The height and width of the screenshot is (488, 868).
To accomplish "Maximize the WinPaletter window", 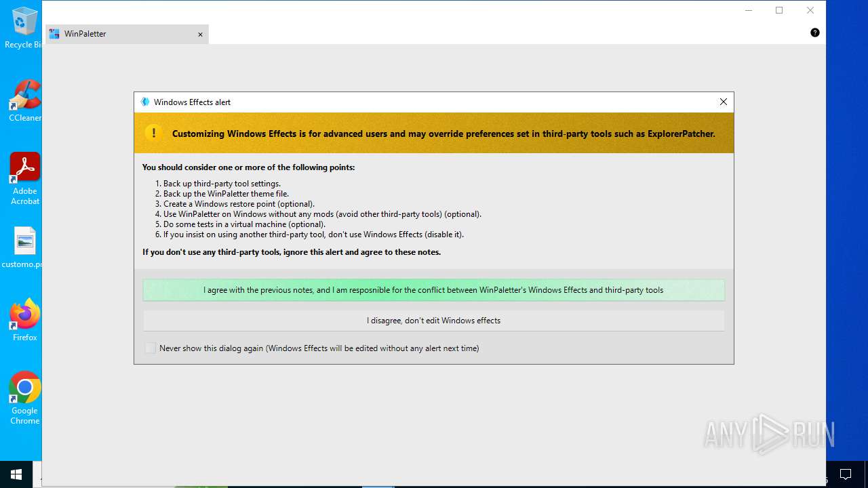I will coord(779,10).
